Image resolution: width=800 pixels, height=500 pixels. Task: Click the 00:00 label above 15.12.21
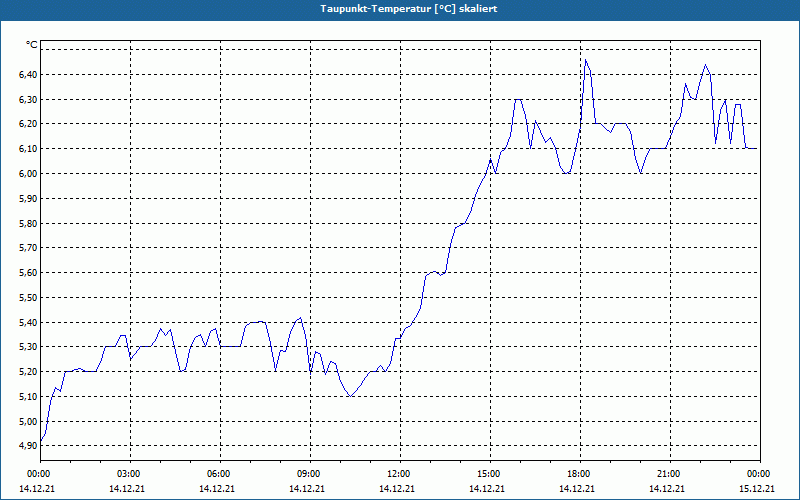tap(760, 474)
